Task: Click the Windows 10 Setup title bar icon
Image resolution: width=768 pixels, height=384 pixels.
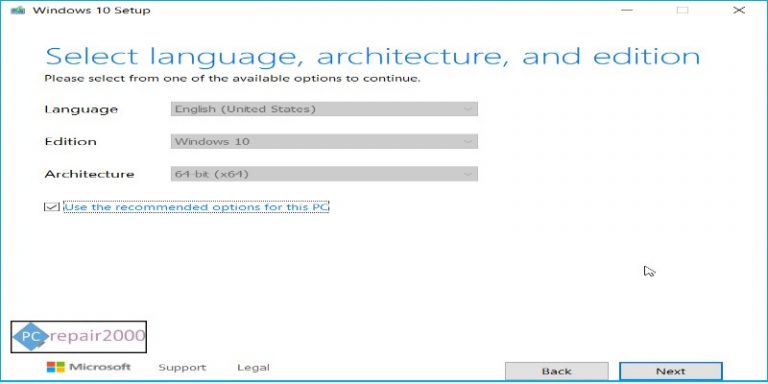Action: (18, 10)
